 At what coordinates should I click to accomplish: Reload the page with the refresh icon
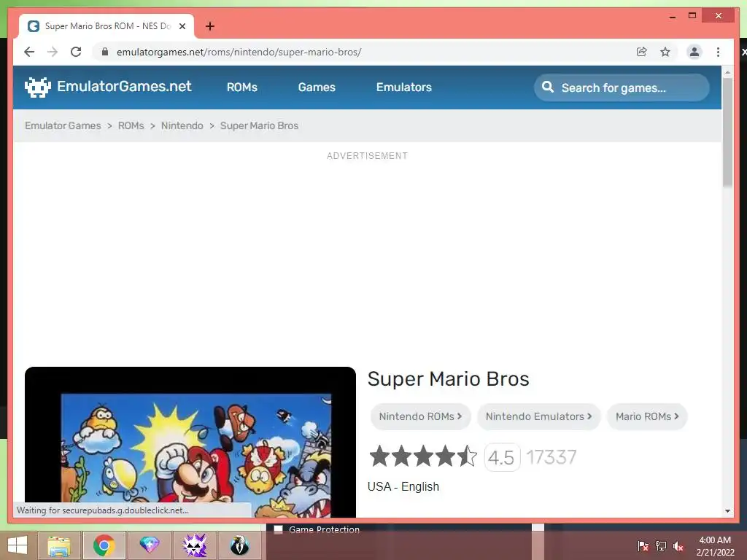76,52
